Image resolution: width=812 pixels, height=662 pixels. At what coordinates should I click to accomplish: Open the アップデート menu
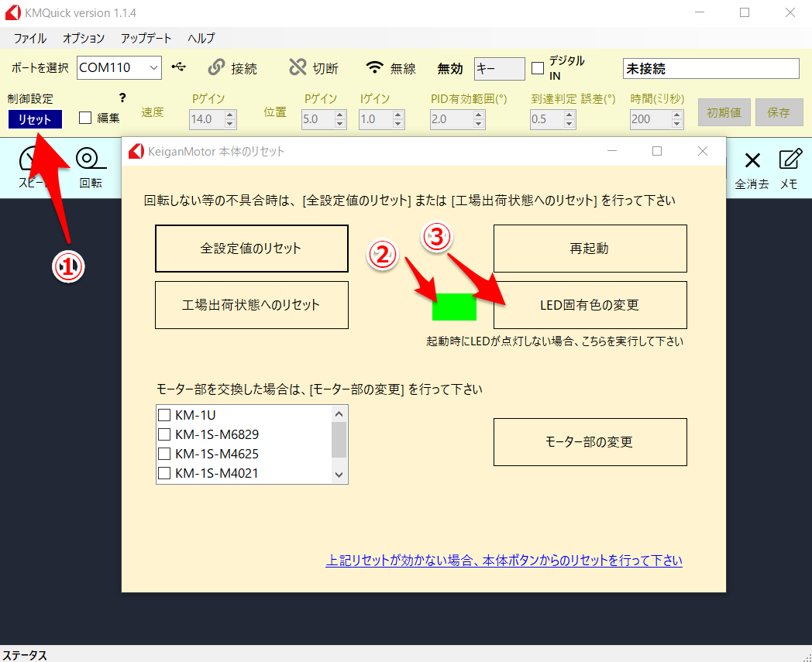click(x=146, y=38)
